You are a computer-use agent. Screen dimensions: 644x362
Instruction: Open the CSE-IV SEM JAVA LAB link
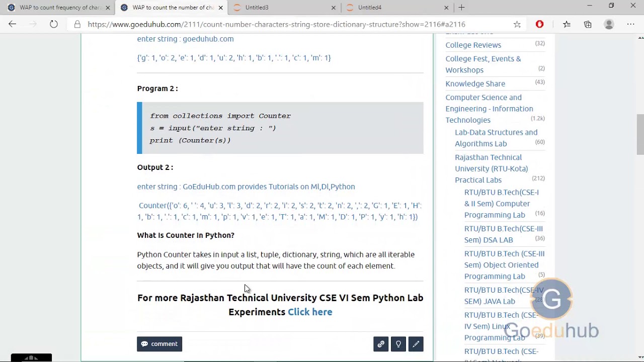[x=504, y=296]
